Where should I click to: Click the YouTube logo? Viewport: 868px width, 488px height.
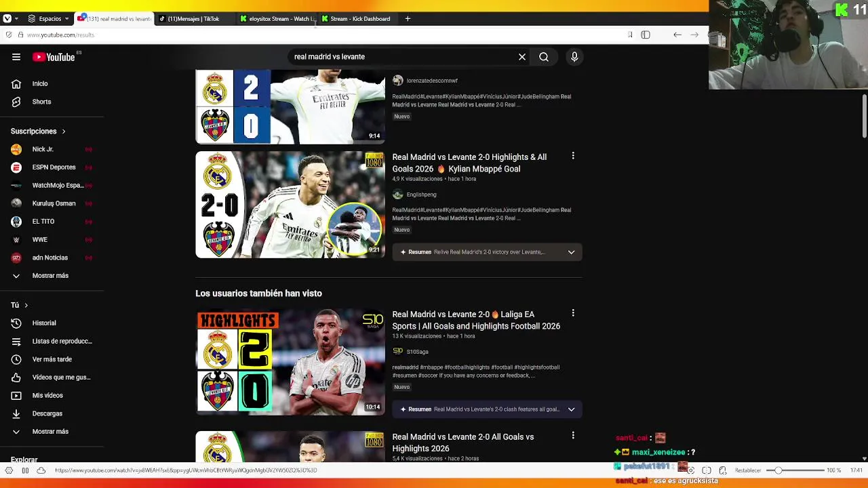coord(54,57)
